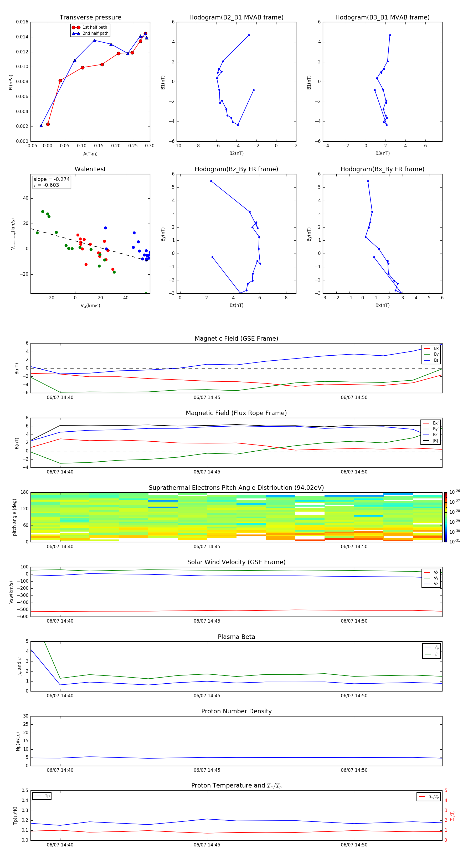Click the Np(#/cc) axis label
The image size is (473, 868).
coord(18,741)
